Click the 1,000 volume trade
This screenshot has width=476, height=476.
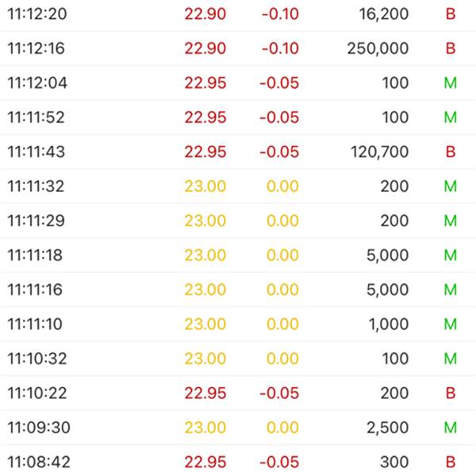click(x=389, y=324)
